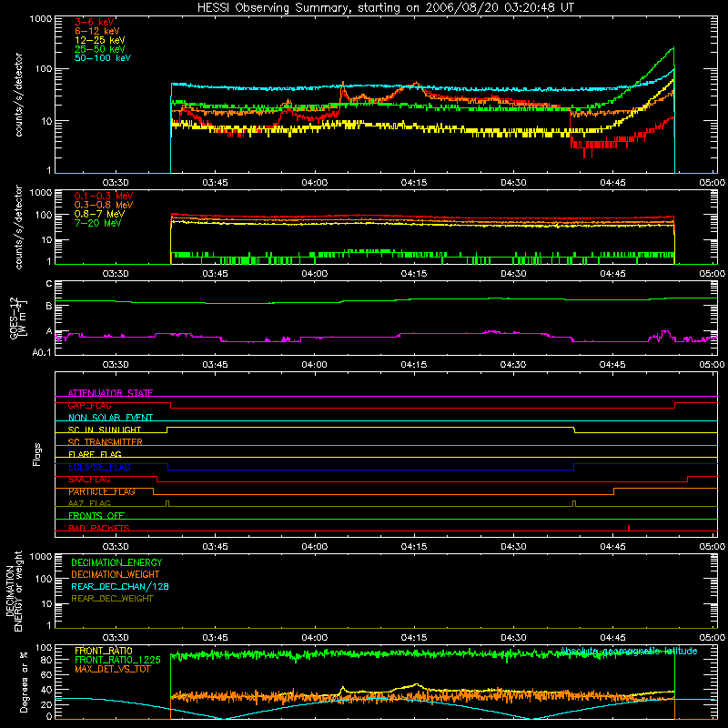Click the DECIMATION ENERGY or weight axis label
Viewport: 728px width, 728px height.
tap(15, 591)
